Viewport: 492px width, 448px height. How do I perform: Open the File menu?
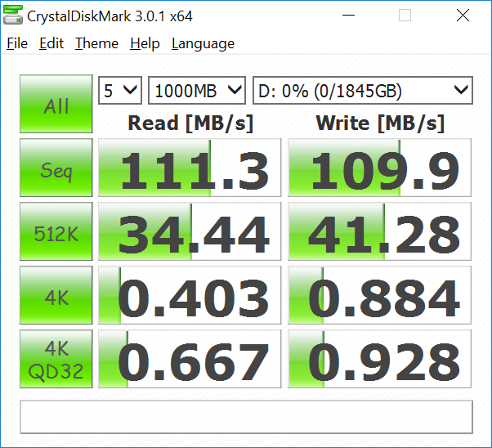coord(17,43)
